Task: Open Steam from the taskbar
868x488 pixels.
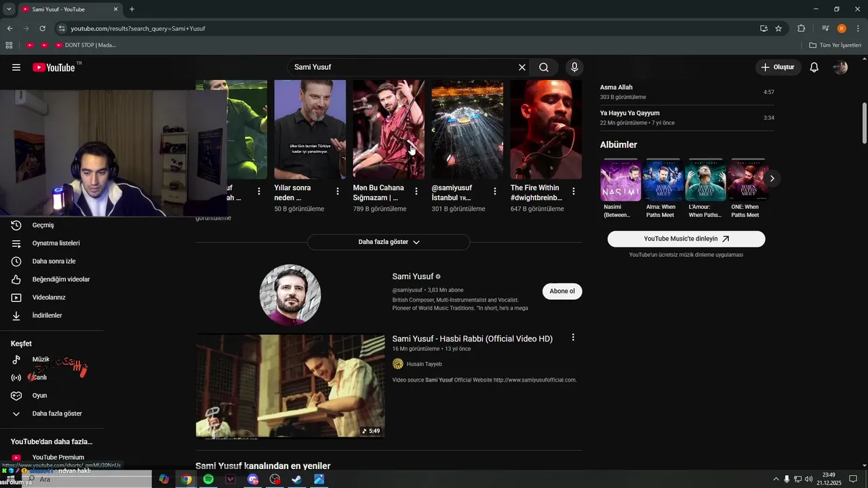Action: tap(297, 479)
